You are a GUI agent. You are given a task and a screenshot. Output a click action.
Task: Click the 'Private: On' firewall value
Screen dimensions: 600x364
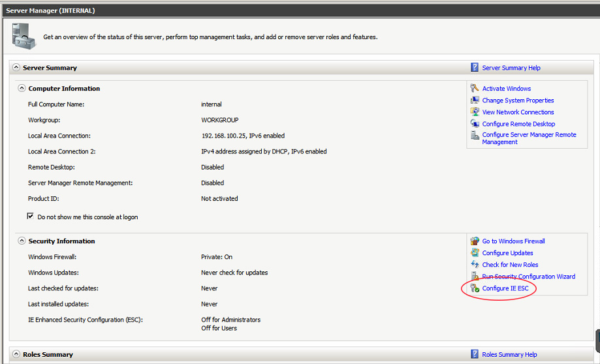217,257
